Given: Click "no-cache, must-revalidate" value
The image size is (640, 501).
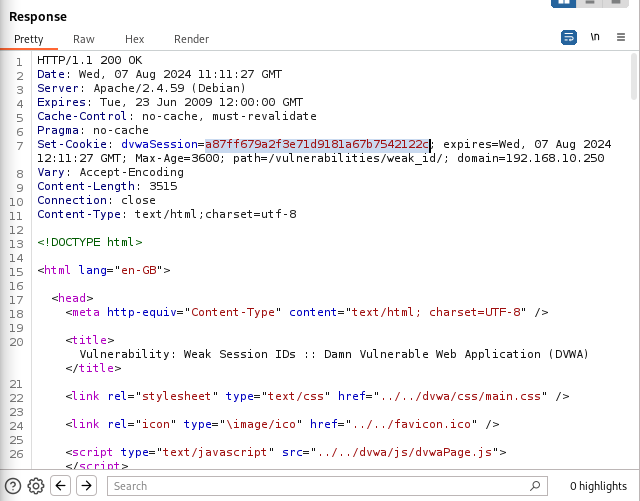Looking at the screenshot, I should [229, 116].
